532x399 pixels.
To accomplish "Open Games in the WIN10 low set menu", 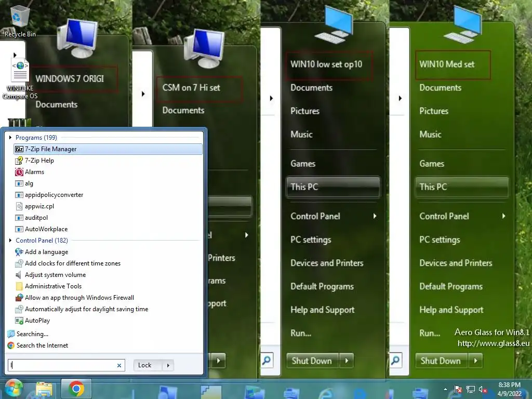I will pos(303,164).
